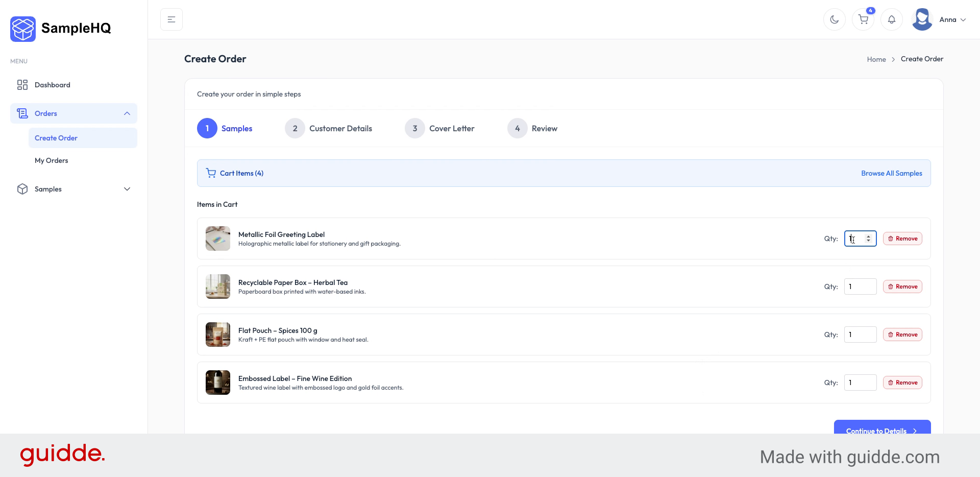Click quantity stepper arrows for Metallic Foil Label
The height and width of the screenshot is (477, 980).
coord(868,238)
